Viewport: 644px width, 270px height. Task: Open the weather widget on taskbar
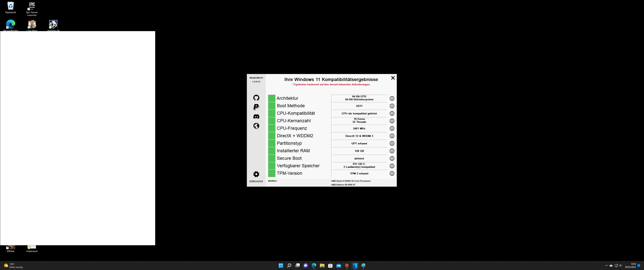pos(13,265)
